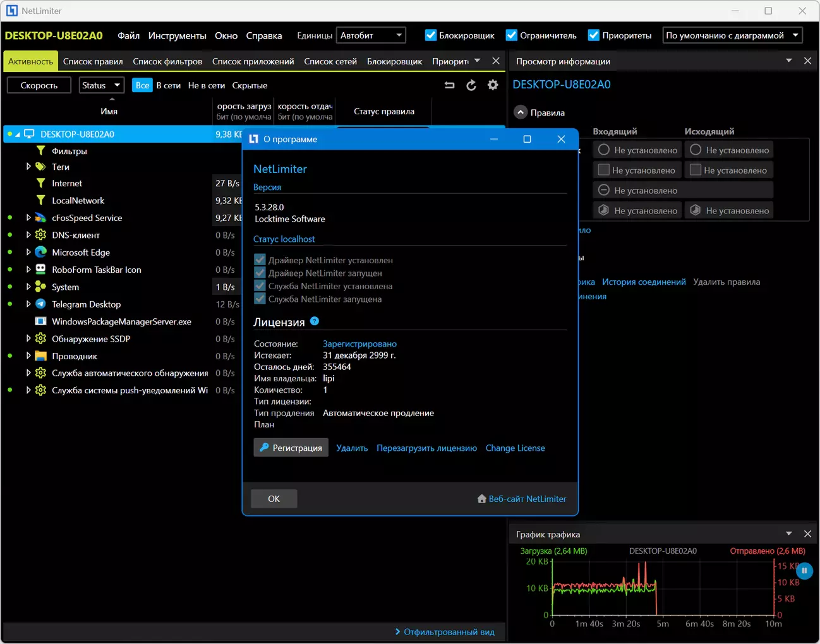820x644 pixels.
Task: Pause the traffic chart with blue button
Action: [x=804, y=570]
